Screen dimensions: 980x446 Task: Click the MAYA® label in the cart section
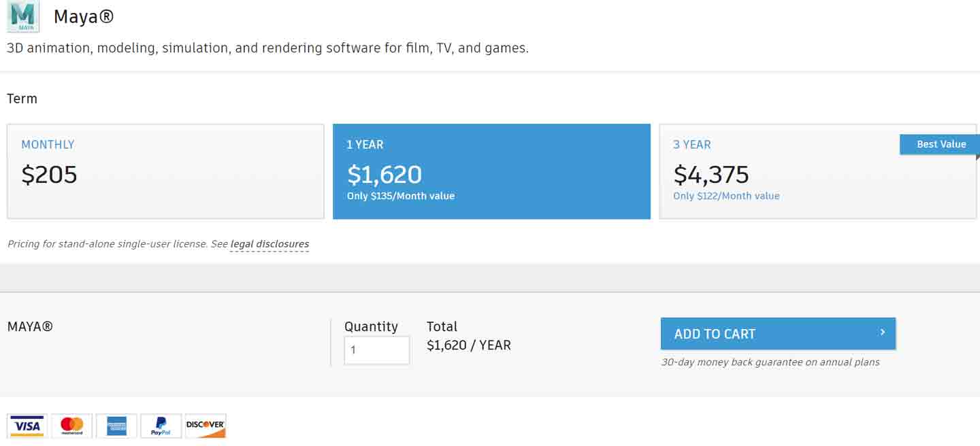click(x=30, y=326)
